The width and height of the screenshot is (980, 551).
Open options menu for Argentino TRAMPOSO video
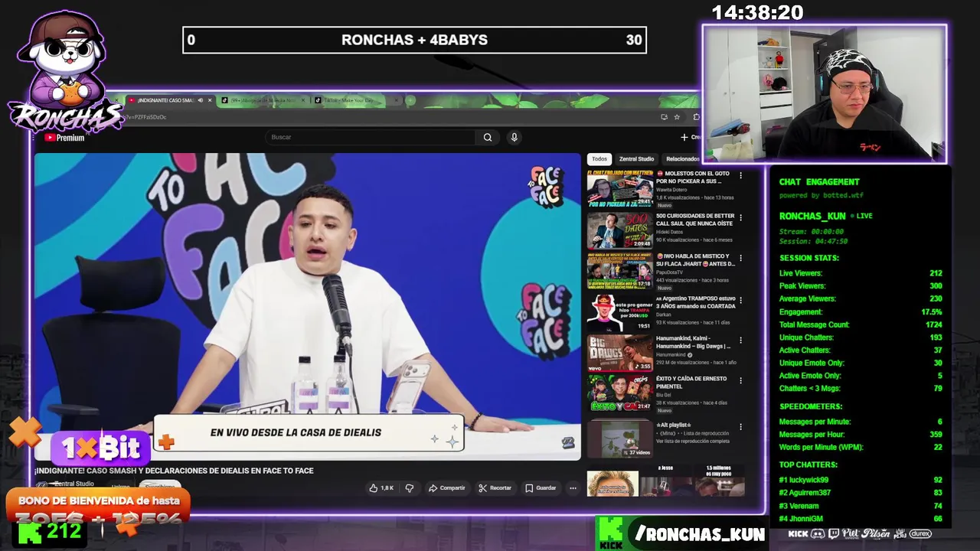tap(740, 300)
